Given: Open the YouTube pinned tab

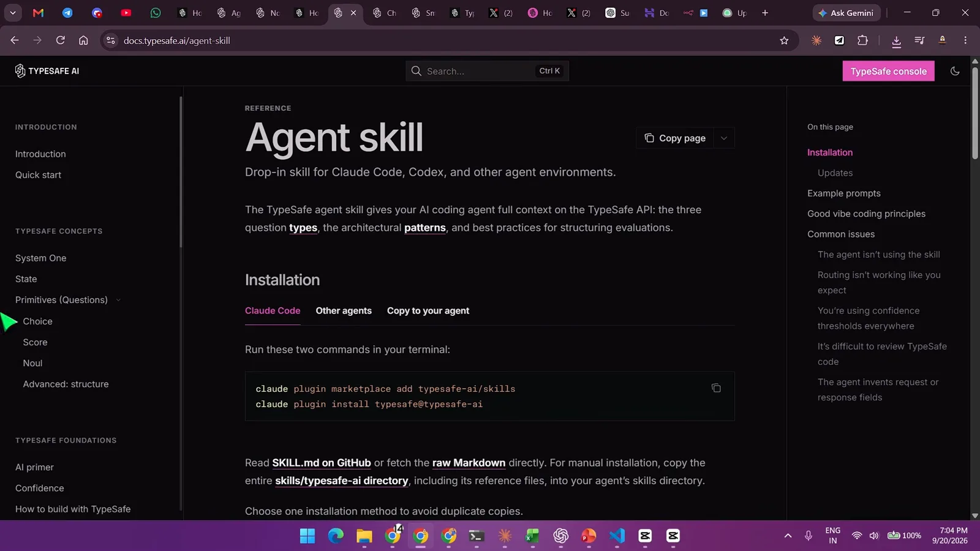Looking at the screenshot, I should [x=126, y=12].
